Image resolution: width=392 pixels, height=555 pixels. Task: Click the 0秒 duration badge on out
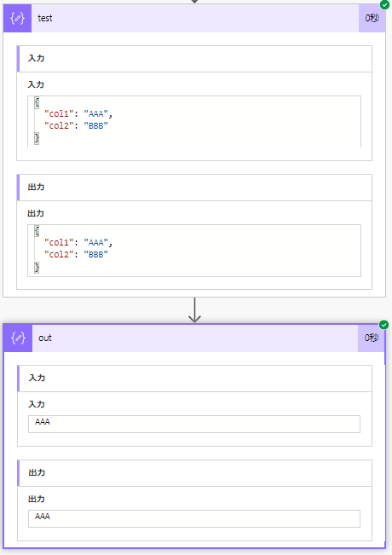[x=372, y=338]
